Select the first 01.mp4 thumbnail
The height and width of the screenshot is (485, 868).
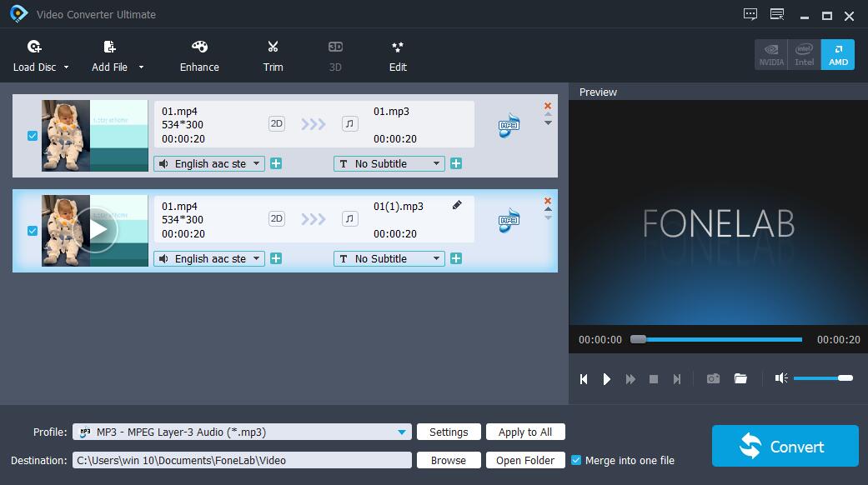click(x=95, y=136)
